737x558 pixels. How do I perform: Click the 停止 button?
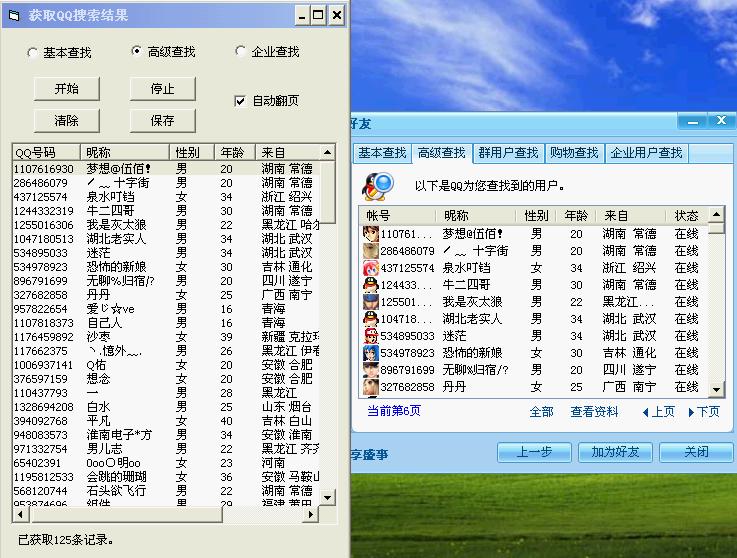click(x=163, y=89)
